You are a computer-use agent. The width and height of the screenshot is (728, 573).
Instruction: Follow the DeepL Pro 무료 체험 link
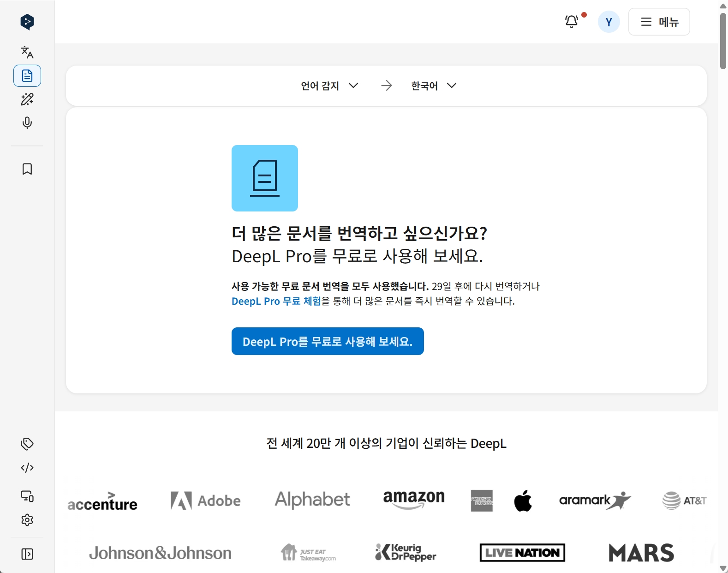tap(276, 301)
